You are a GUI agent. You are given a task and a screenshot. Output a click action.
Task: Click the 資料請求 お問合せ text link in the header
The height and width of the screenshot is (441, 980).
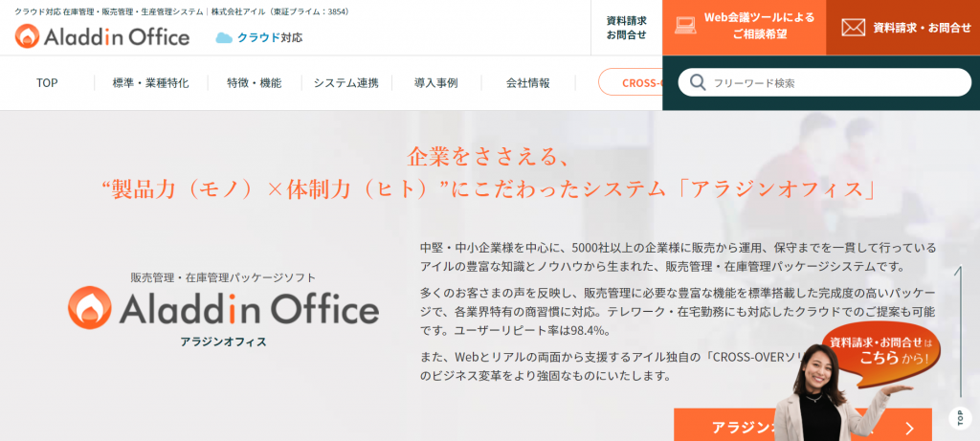(x=626, y=27)
